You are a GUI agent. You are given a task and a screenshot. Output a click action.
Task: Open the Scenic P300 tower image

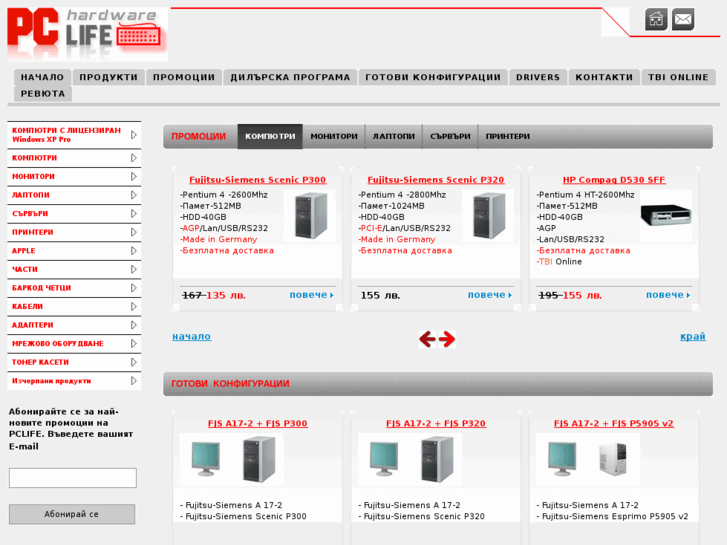[x=310, y=216]
